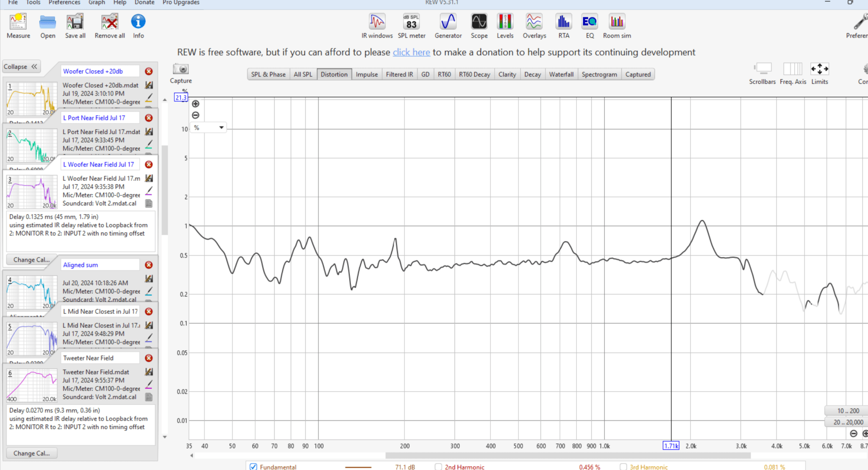The height and width of the screenshot is (470, 868).
Task: Launch the signal Generator
Action: pos(448,26)
